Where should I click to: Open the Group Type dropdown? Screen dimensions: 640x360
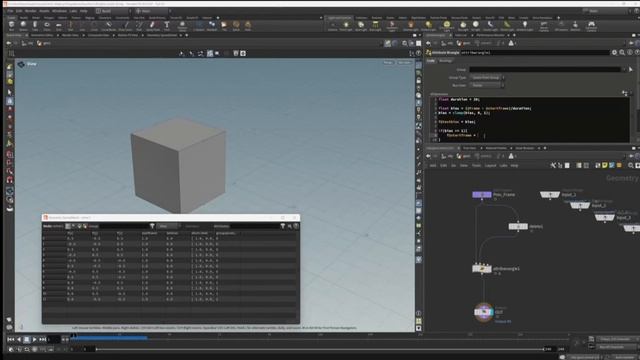pyautogui.click(x=487, y=78)
